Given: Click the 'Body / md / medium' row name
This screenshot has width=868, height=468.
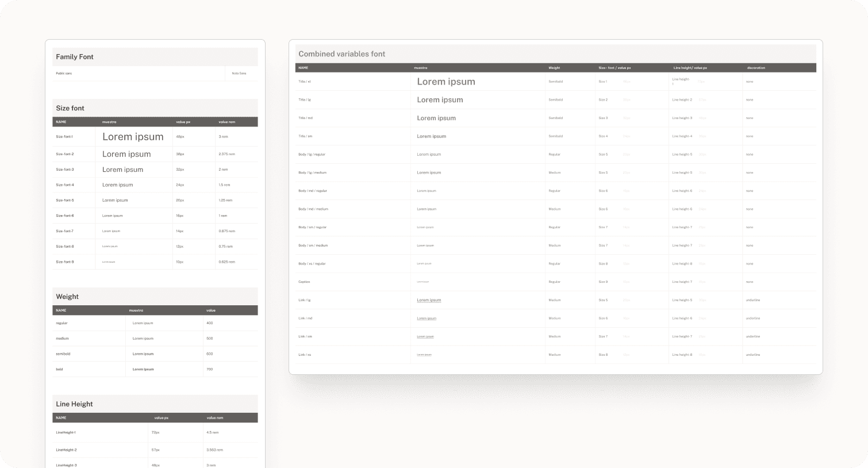Looking at the screenshot, I should pyautogui.click(x=313, y=209).
